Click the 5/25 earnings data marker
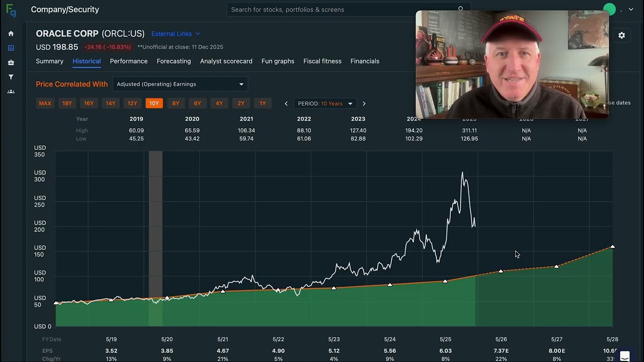The height and width of the screenshot is (362, 644). tap(445, 281)
